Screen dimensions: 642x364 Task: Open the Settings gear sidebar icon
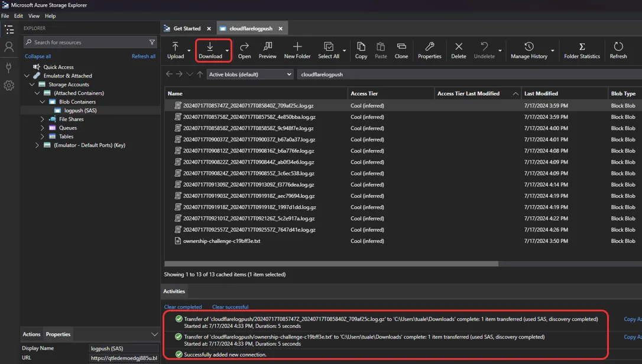(x=9, y=85)
